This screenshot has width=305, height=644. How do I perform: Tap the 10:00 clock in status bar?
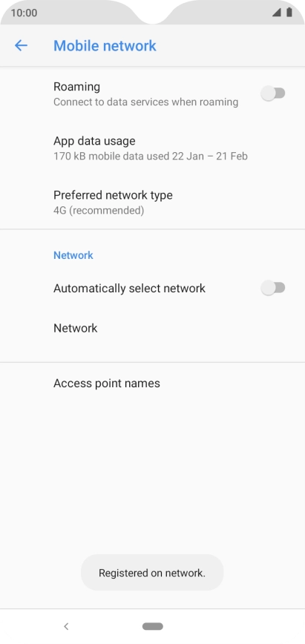(24, 13)
